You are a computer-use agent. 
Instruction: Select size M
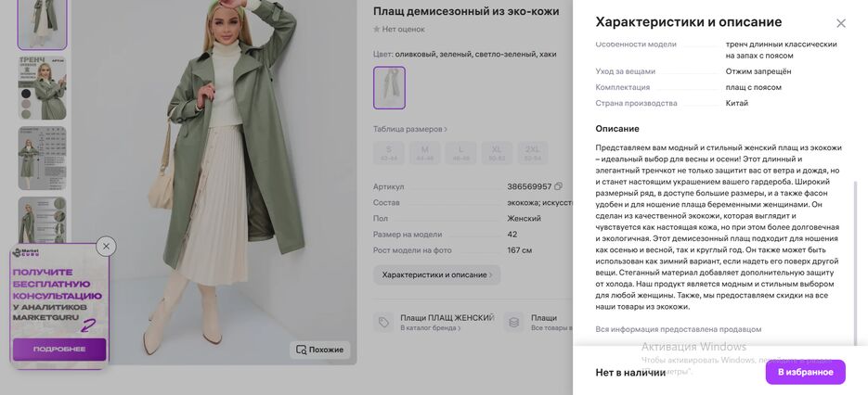click(x=424, y=153)
